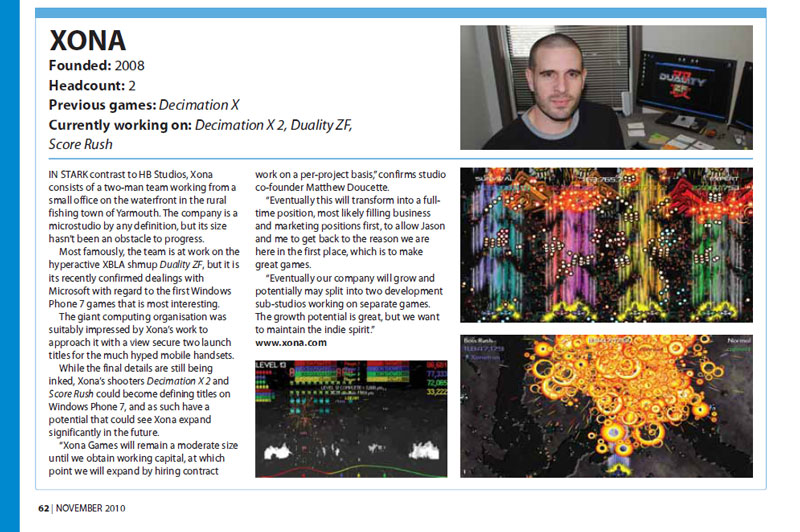This screenshot has height=532, width=800.
Task: Click "hasn't been an obstacle to progress." line
Action: click(x=126, y=239)
